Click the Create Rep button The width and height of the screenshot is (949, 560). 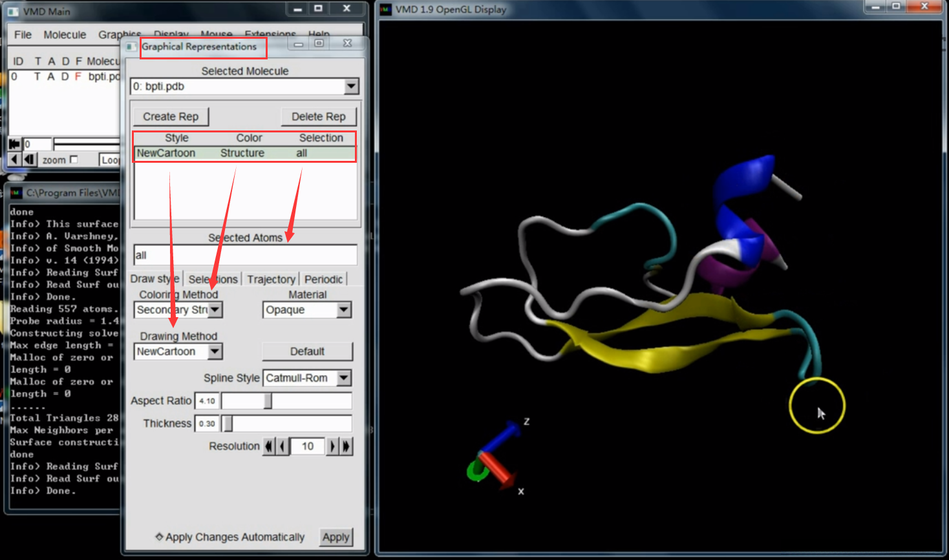point(171,117)
